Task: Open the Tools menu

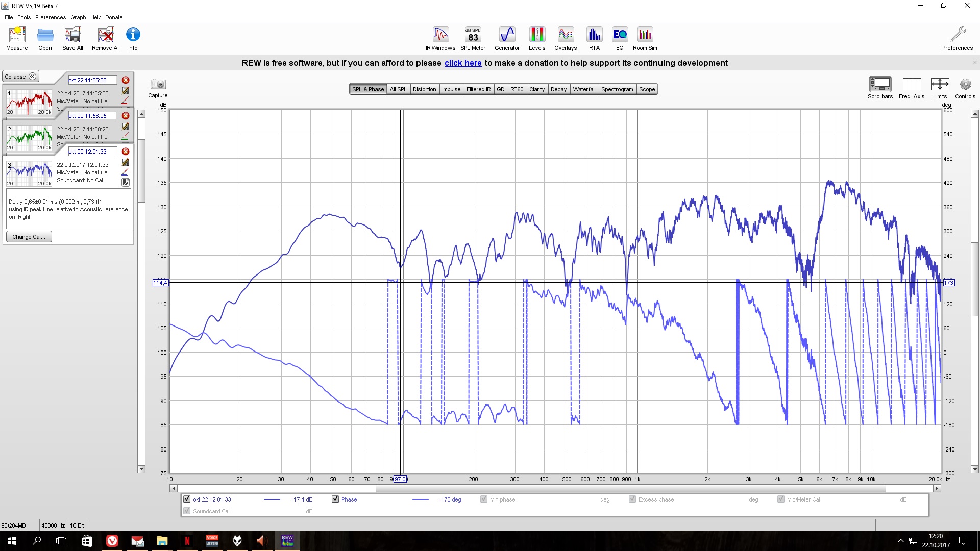Action: (x=24, y=17)
